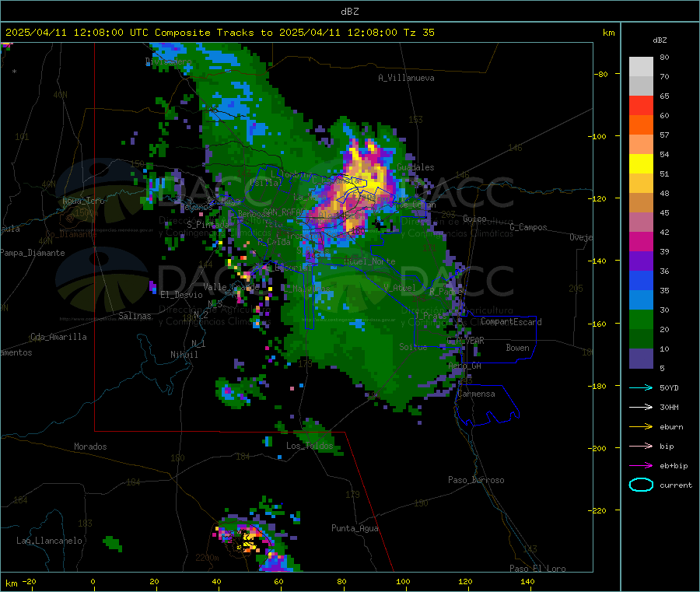Click the 2200m elevation label
Viewport: 700px width, 592px height.
207,558
